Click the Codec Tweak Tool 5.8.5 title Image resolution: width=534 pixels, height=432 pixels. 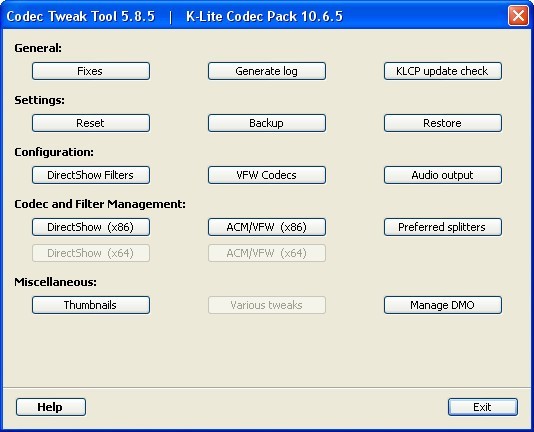[x=81, y=16]
